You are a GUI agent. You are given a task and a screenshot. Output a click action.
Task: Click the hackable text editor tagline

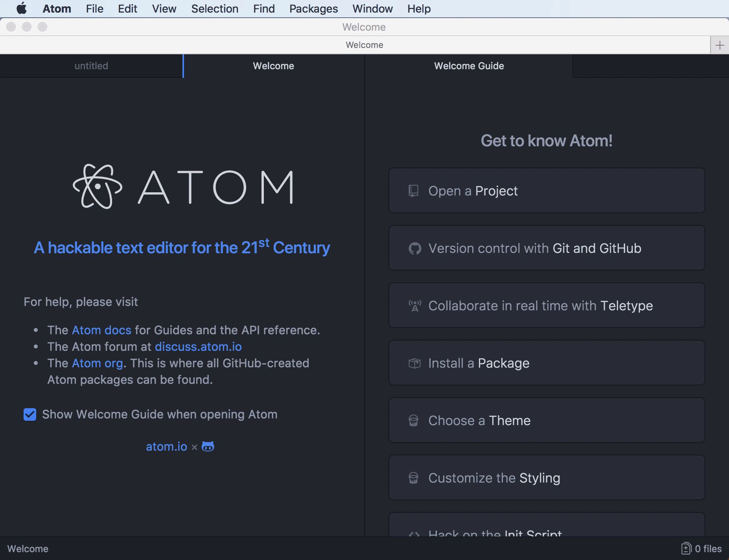tap(182, 247)
